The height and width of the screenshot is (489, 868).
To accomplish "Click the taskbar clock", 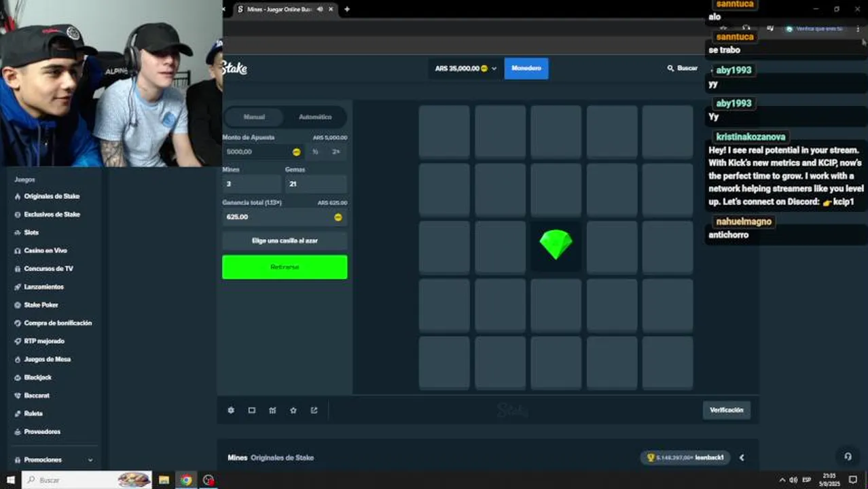I will [829, 480].
